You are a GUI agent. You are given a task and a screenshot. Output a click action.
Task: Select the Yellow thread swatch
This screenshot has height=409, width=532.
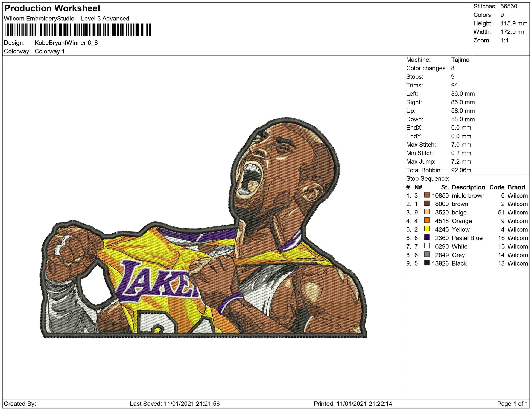(427, 229)
